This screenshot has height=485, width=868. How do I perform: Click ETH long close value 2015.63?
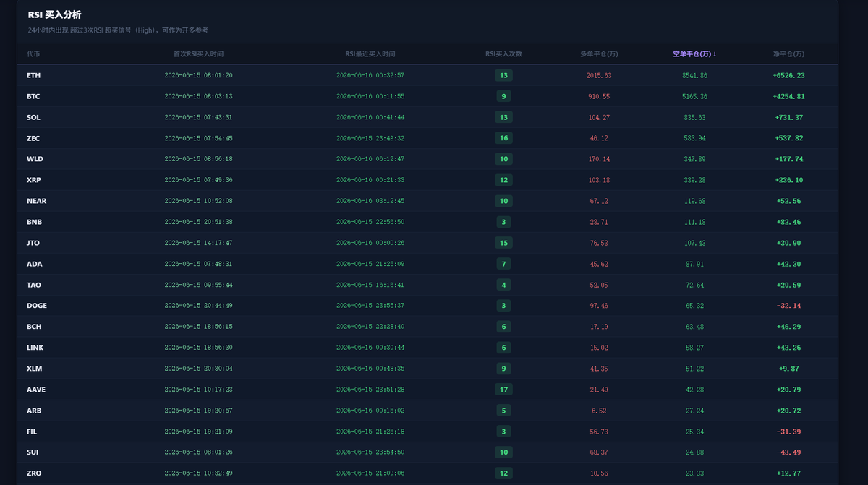coord(599,75)
